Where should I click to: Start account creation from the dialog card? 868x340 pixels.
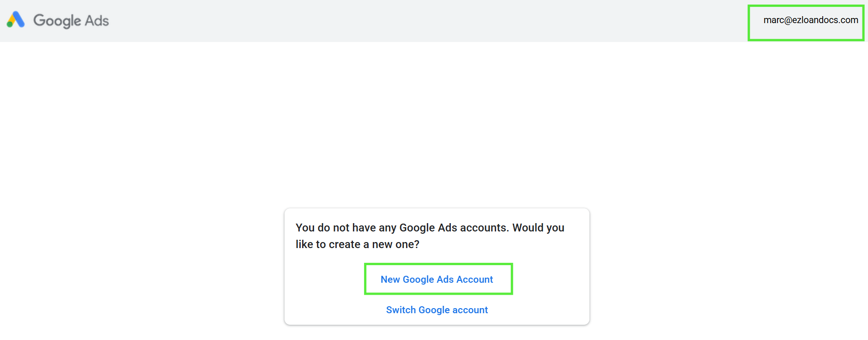[x=437, y=279]
